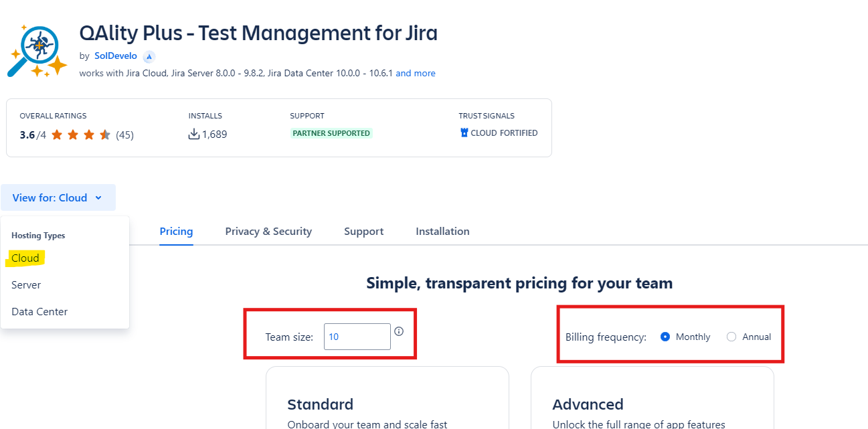
Task: Choose Server hosting type
Action: point(26,285)
